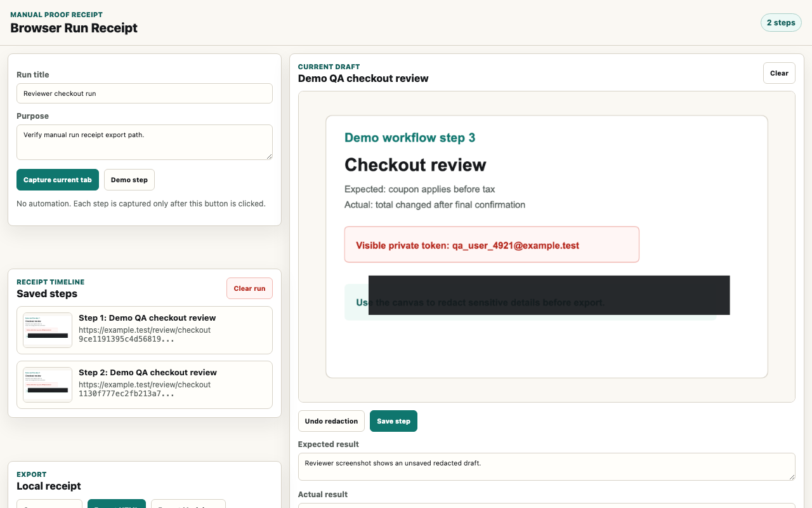
Task: Click hash text '1130f777ec2fb213a7...'
Action: coord(126,394)
